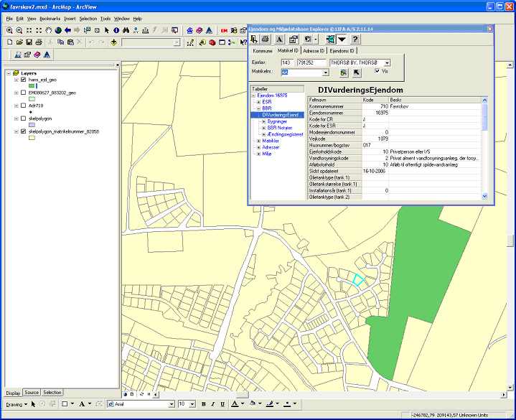Switch to the Source tab
The width and height of the screenshot is (516, 420).
(x=32, y=393)
